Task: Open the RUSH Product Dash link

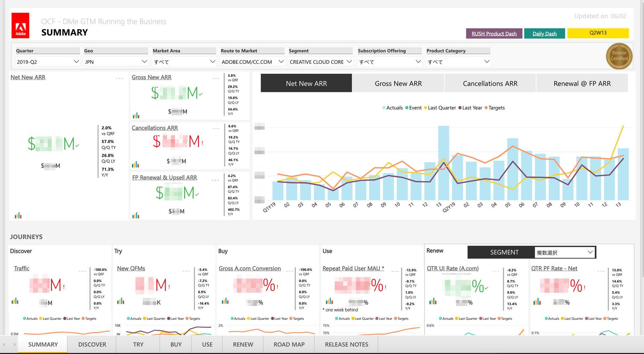Action: click(x=494, y=33)
